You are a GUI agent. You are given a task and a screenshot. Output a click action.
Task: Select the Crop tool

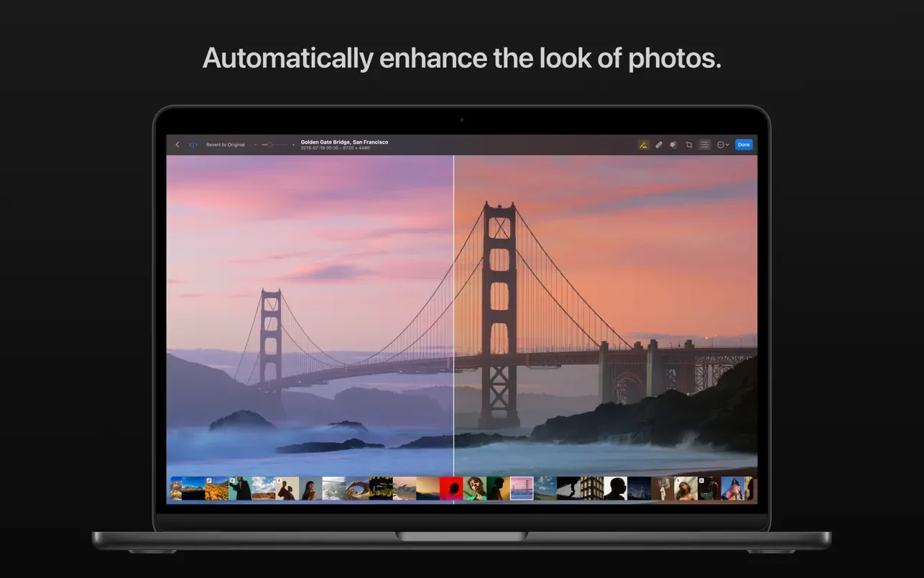tap(689, 144)
